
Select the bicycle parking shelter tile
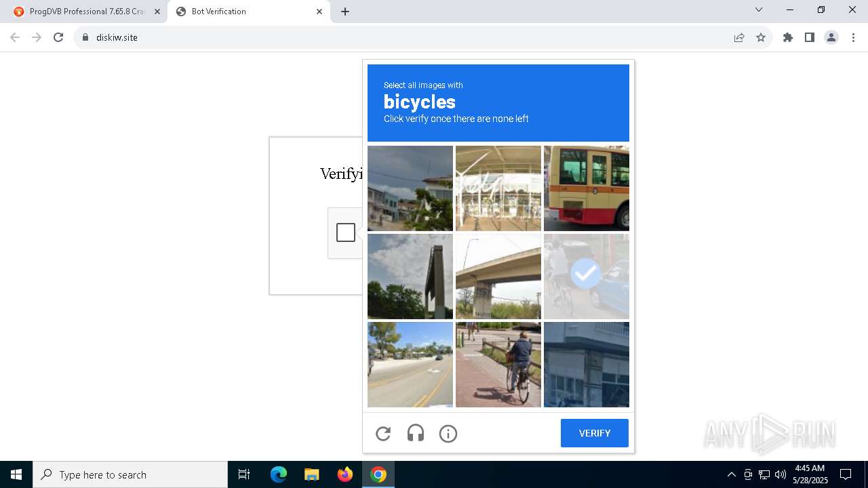[x=498, y=188]
